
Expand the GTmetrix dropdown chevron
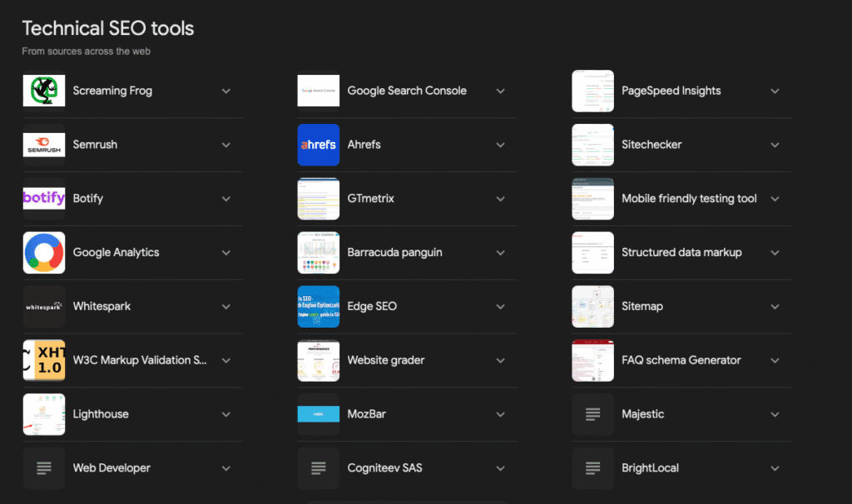click(x=500, y=199)
